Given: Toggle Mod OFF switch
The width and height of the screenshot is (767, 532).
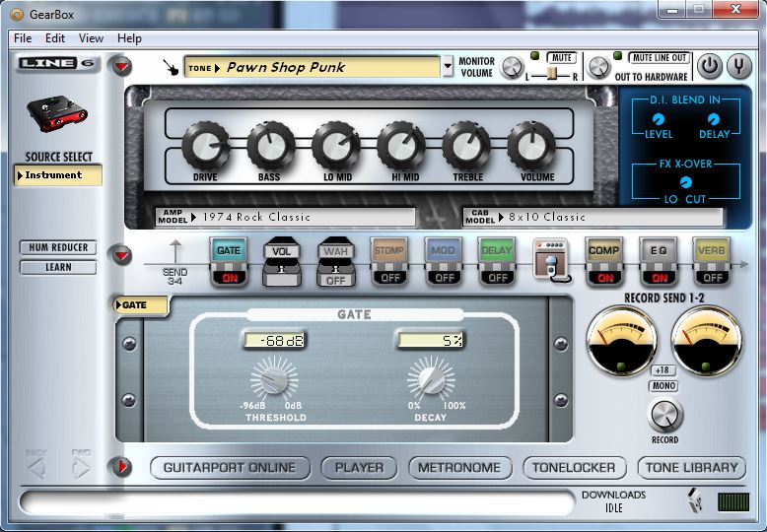Looking at the screenshot, I should point(445,278).
